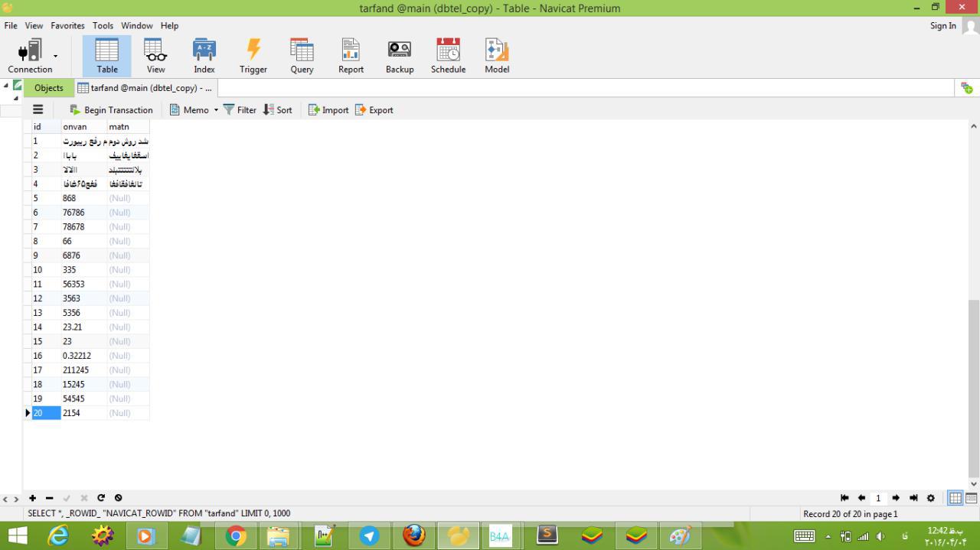Viewport: 980px width, 550px height.
Task: Click the Export button
Action: click(x=374, y=110)
